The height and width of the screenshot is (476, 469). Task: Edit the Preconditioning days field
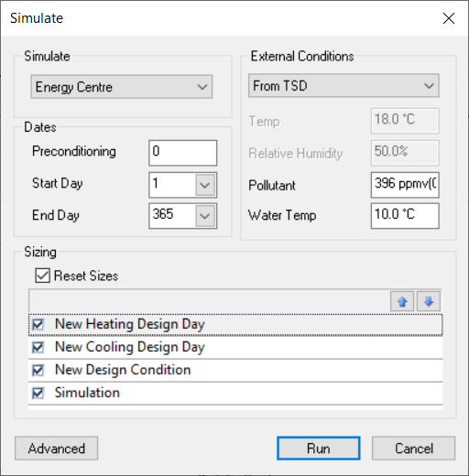point(183,153)
